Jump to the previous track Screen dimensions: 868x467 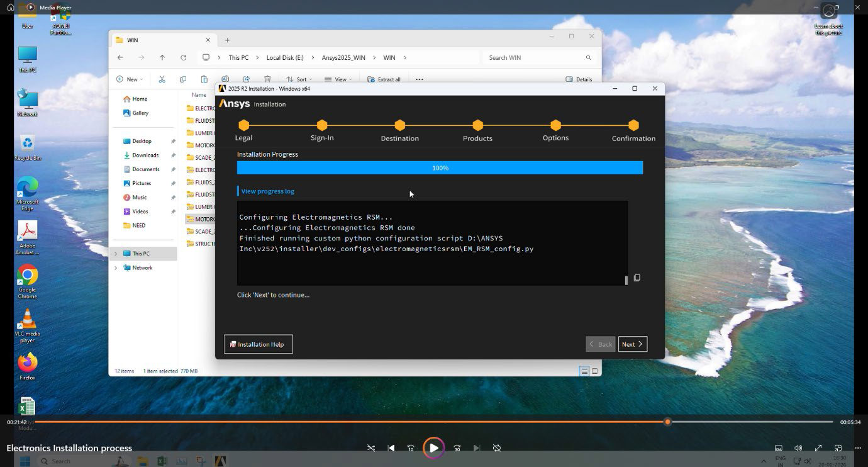[391, 448]
